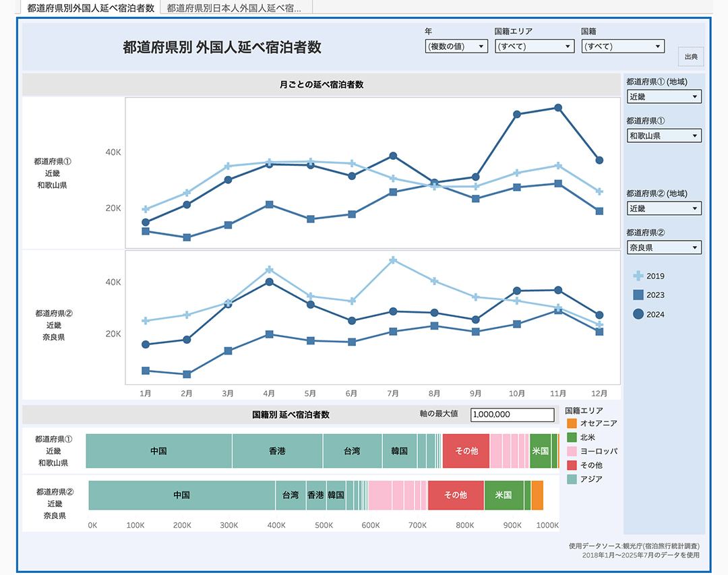728x575 pixels.
Task: Click the 軸の最大値 input field
Action: click(x=512, y=415)
